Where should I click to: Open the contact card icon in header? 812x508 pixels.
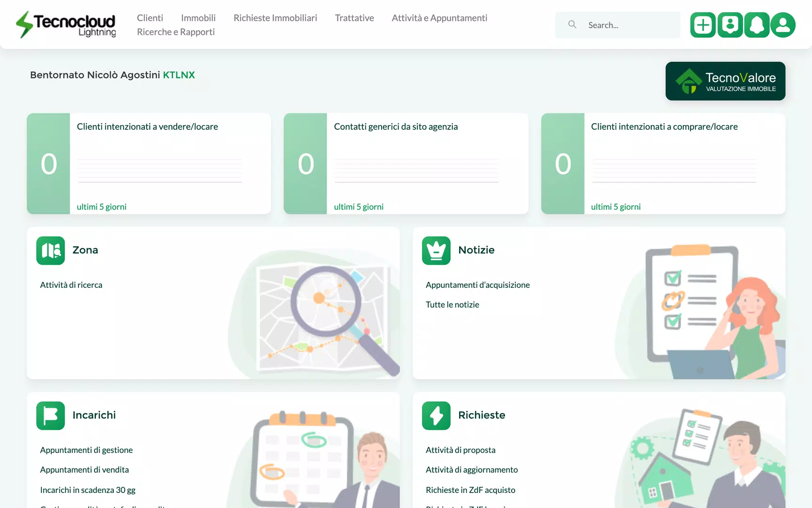click(730, 25)
